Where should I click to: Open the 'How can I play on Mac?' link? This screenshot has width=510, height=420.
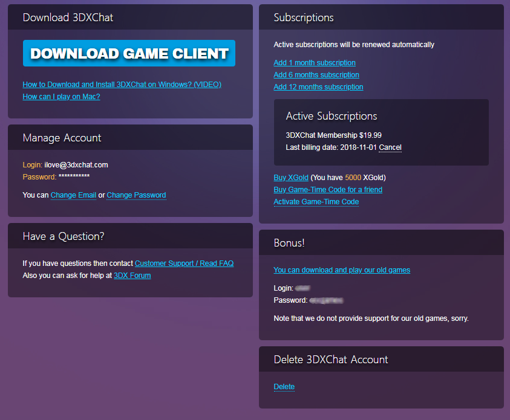click(x=61, y=97)
